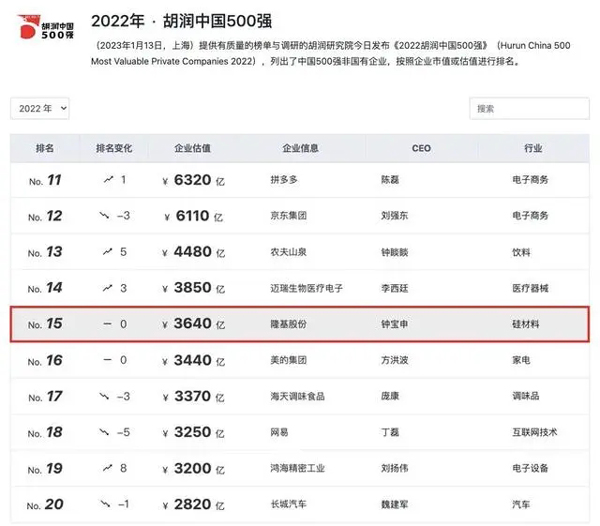Click the no-change dash icon in 隆基股份 row
Screen dimensions: 600x526
(108, 324)
